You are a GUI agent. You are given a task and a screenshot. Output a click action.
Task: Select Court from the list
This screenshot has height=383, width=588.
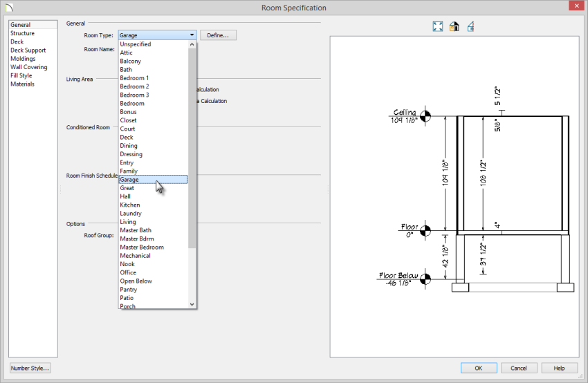click(153, 129)
